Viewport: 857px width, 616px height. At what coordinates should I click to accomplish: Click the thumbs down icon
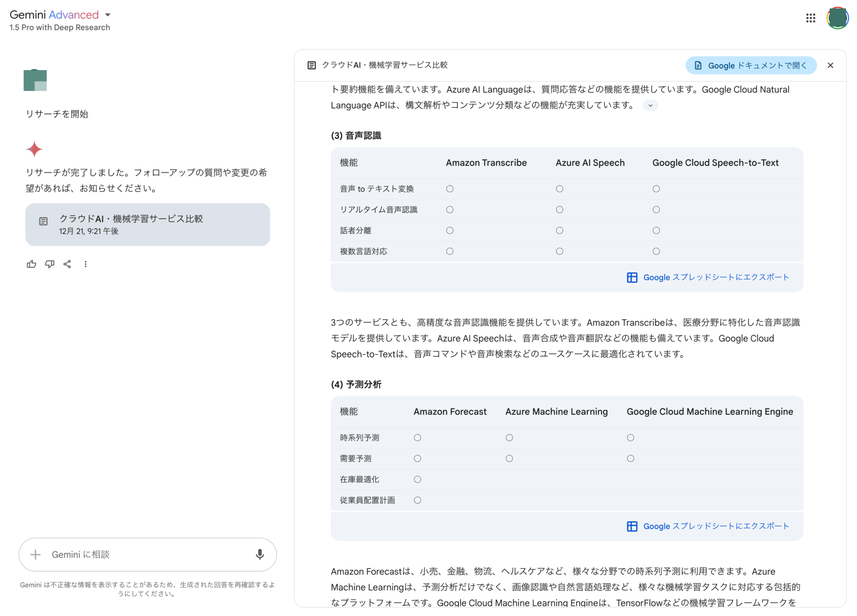[50, 264]
